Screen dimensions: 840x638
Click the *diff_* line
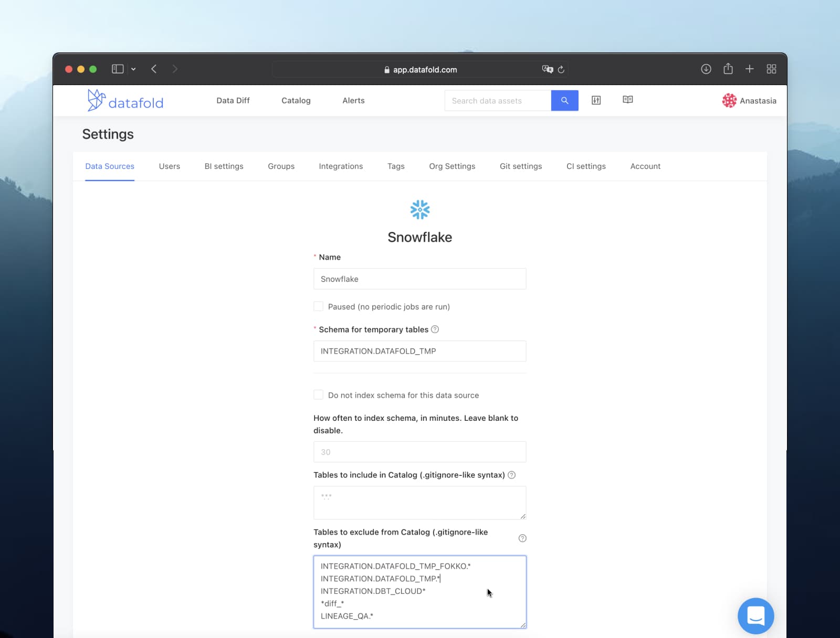(x=332, y=603)
